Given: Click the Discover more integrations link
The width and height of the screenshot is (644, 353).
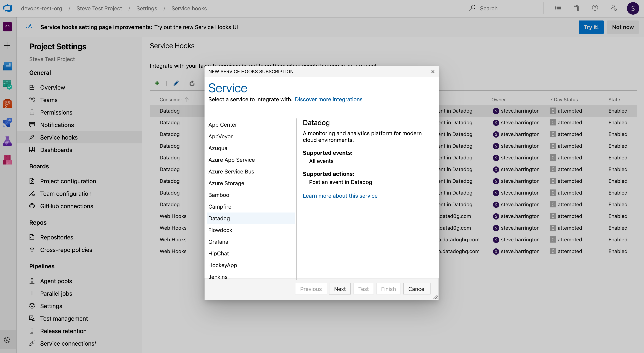Looking at the screenshot, I should [328, 99].
